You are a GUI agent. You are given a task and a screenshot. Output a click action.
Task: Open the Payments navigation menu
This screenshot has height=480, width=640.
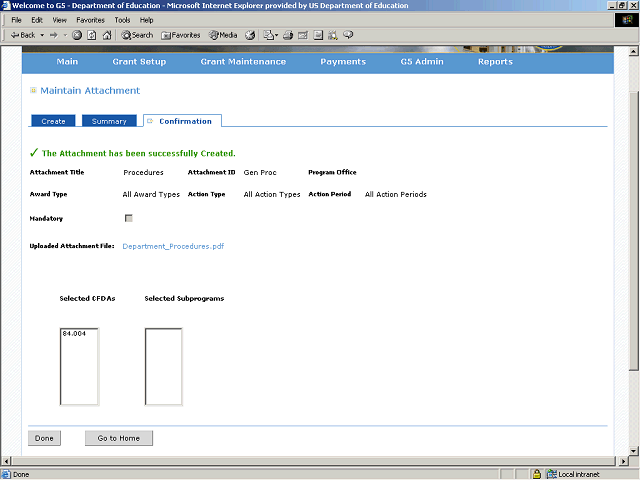click(343, 62)
